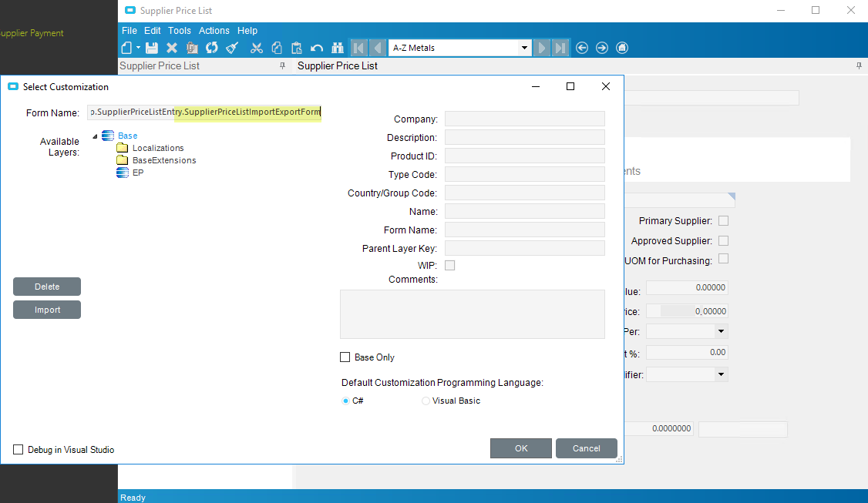Select the Visual Basic radio button
Viewport: 868px width, 503px height.
coord(426,401)
